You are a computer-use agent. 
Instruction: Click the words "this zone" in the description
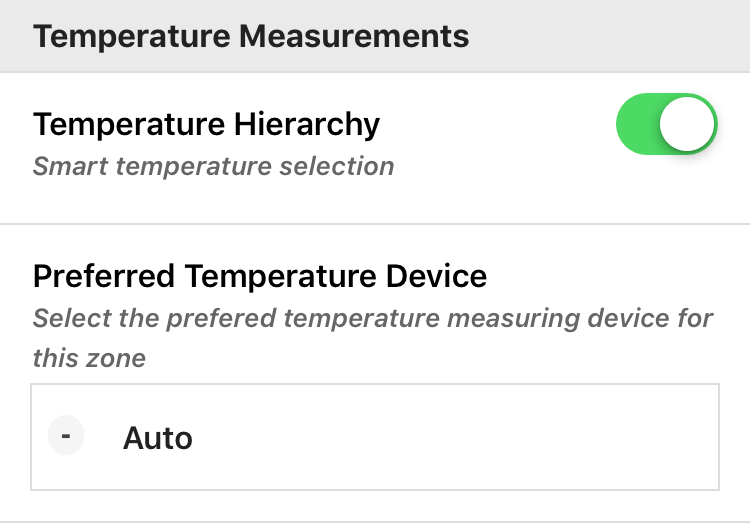[89, 357]
